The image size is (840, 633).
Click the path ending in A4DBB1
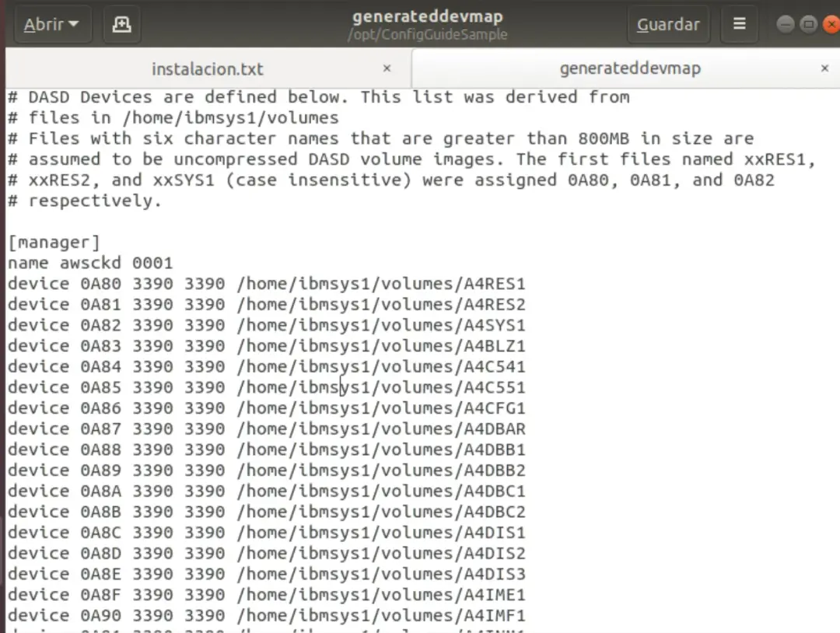click(x=381, y=449)
